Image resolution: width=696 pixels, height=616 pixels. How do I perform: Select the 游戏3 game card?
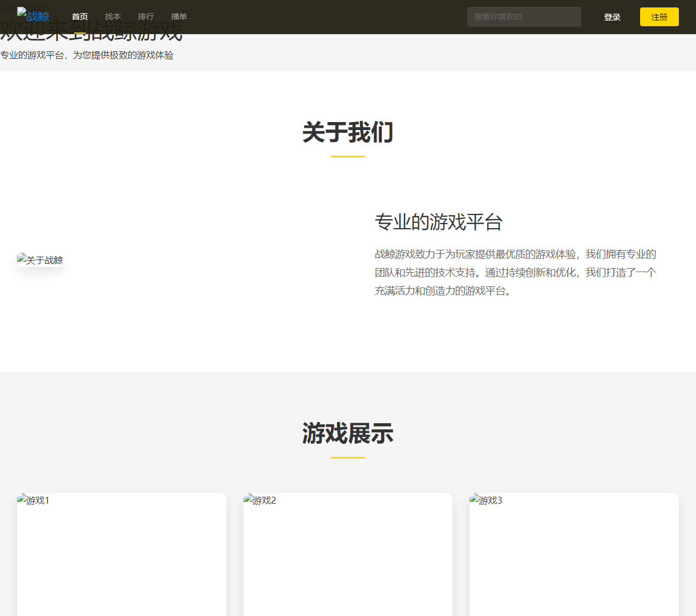click(x=573, y=553)
